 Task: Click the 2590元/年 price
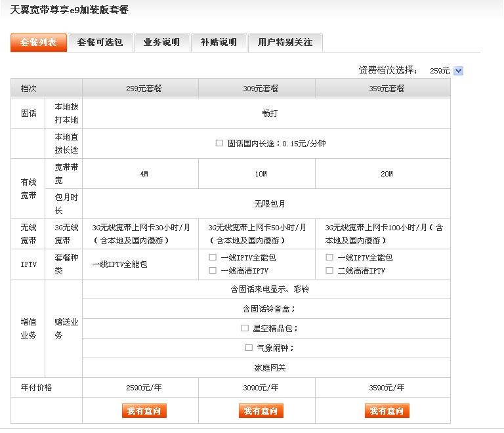(144, 388)
